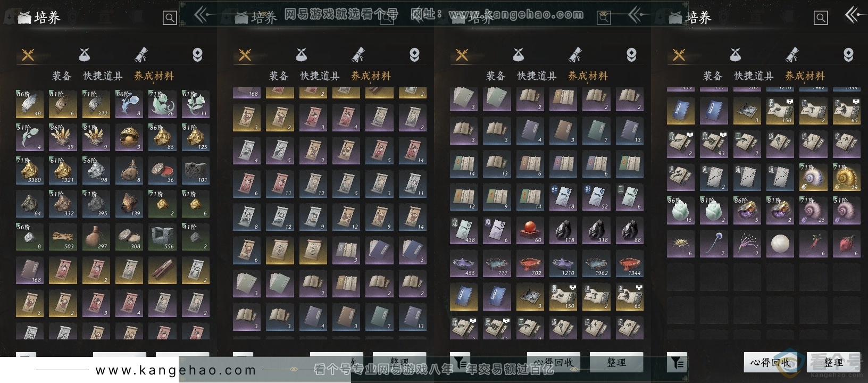Select stone block item with count 556

[x=162, y=237]
